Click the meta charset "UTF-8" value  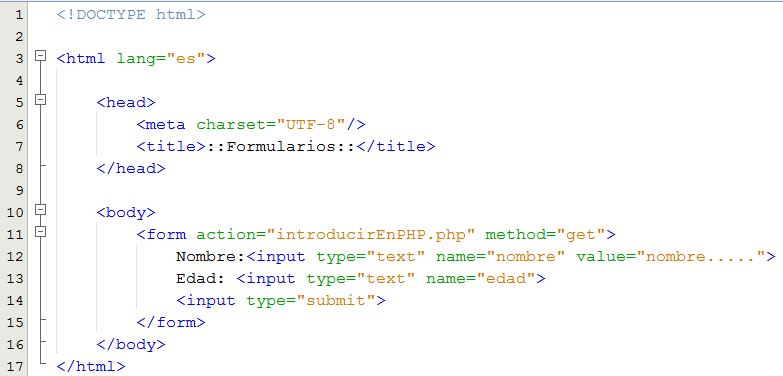(x=311, y=124)
